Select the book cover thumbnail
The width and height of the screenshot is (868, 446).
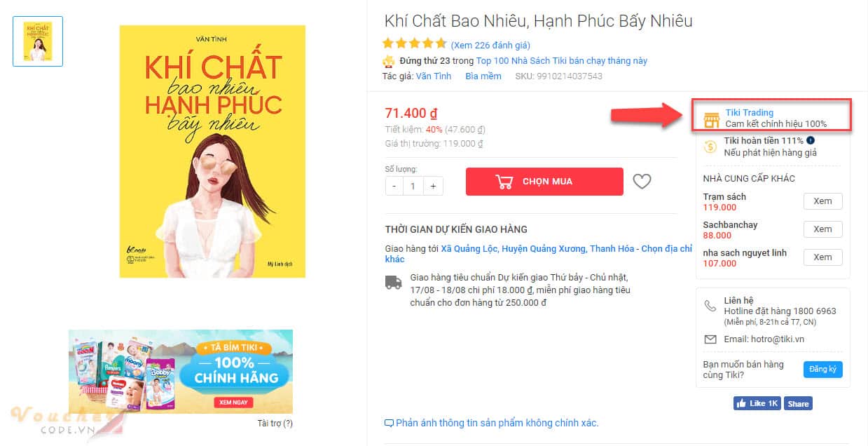click(x=38, y=41)
